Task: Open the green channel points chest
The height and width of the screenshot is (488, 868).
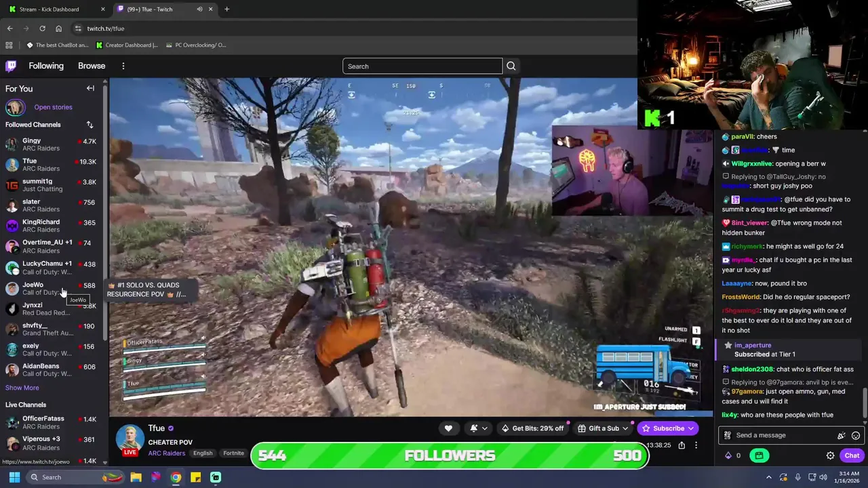Action: click(x=759, y=455)
